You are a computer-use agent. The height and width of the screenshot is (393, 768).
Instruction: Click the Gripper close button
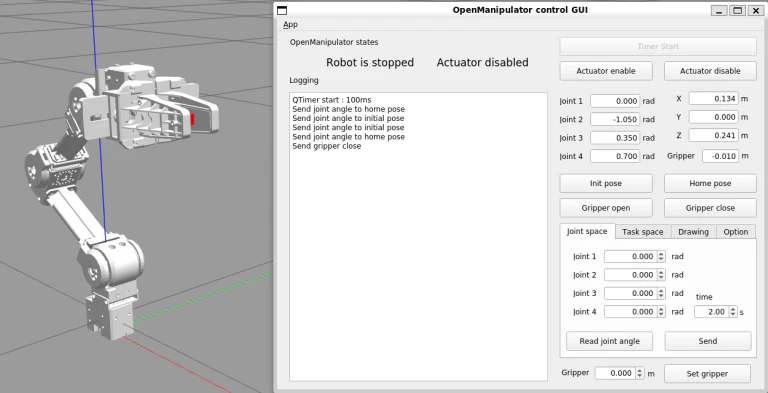[710, 208]
